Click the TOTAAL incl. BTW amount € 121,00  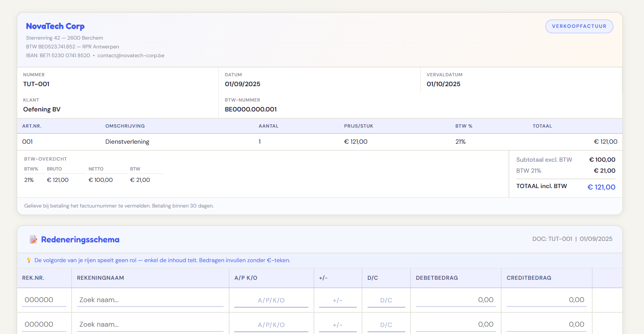[601, 187]
